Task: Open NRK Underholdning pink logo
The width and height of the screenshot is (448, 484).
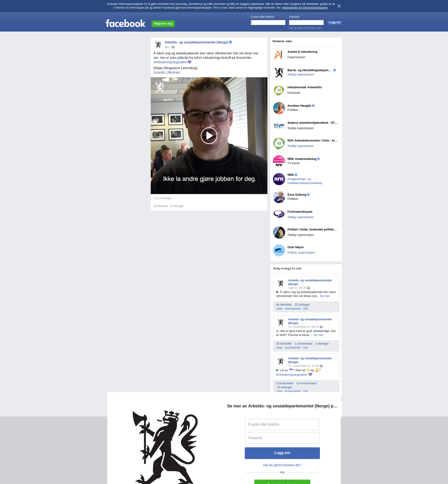Action: [279, 161]
